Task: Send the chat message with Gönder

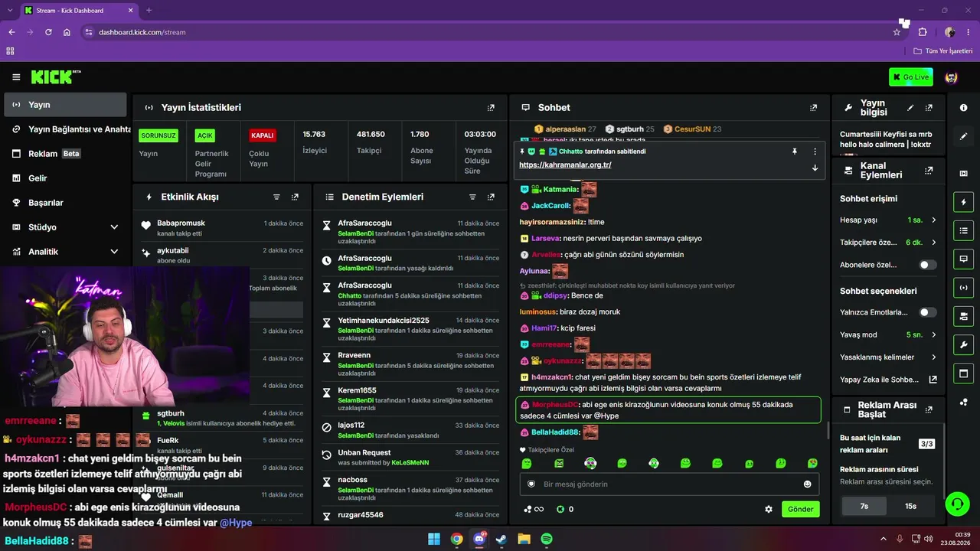Action: pos(800,509)
